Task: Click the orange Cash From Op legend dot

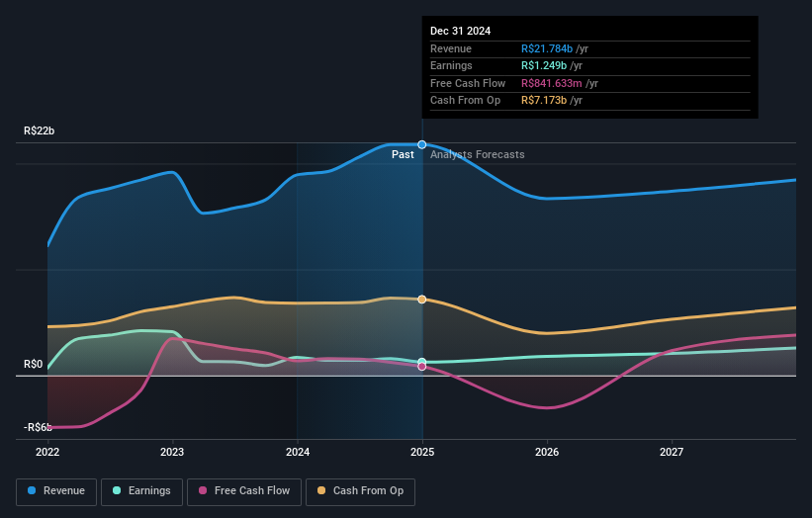Action: click(x=321, y=490)
